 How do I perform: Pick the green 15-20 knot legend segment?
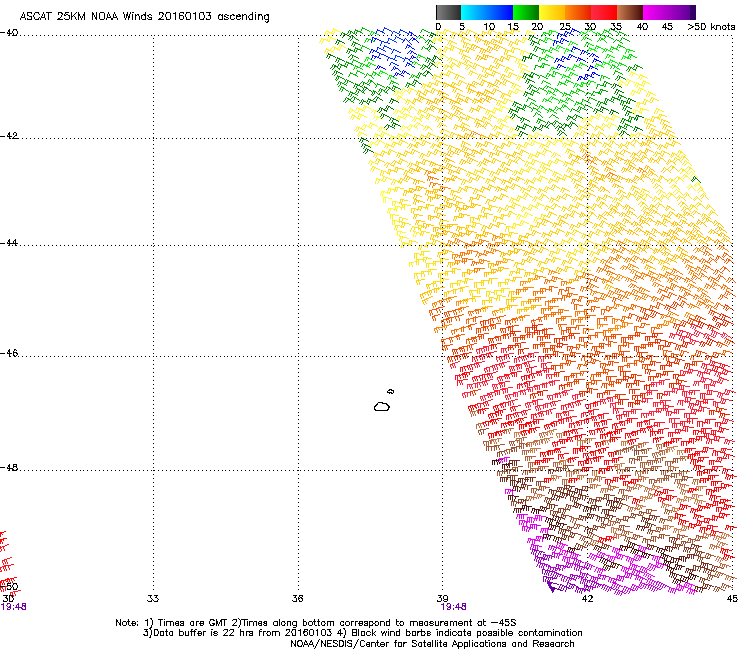point(526,12)
